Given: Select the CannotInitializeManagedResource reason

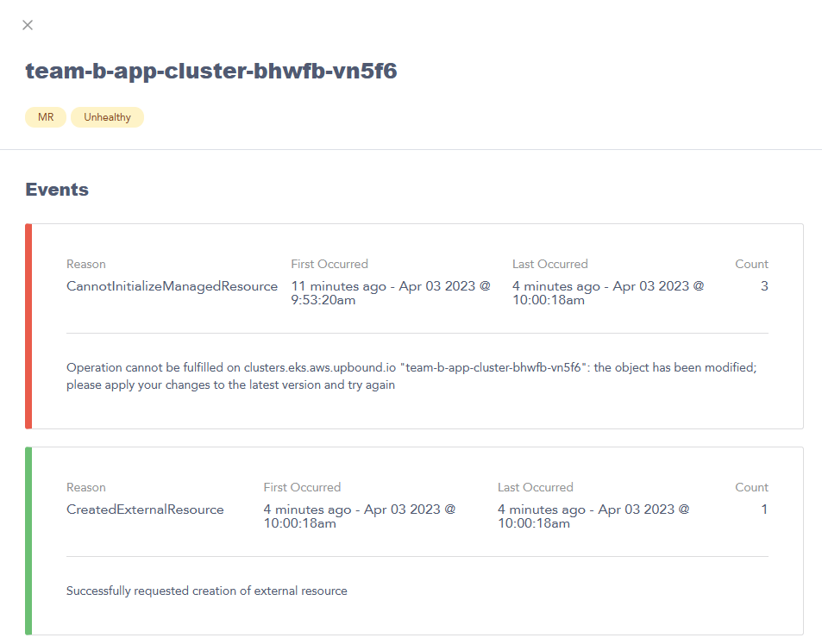Looking at the screenshot, I should click(x=170, y=286).
